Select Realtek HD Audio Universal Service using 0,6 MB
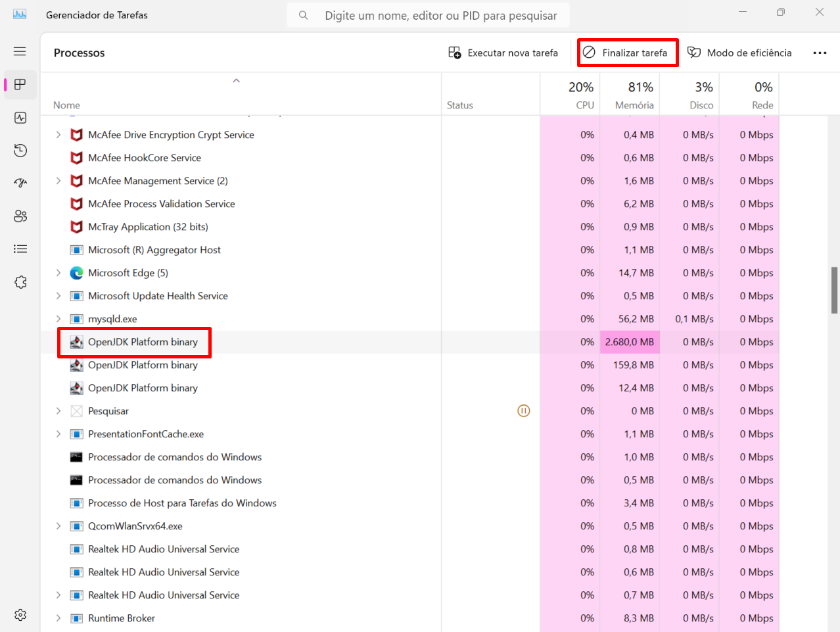Screen dimensions: 840x632 (x=410, y=572)
